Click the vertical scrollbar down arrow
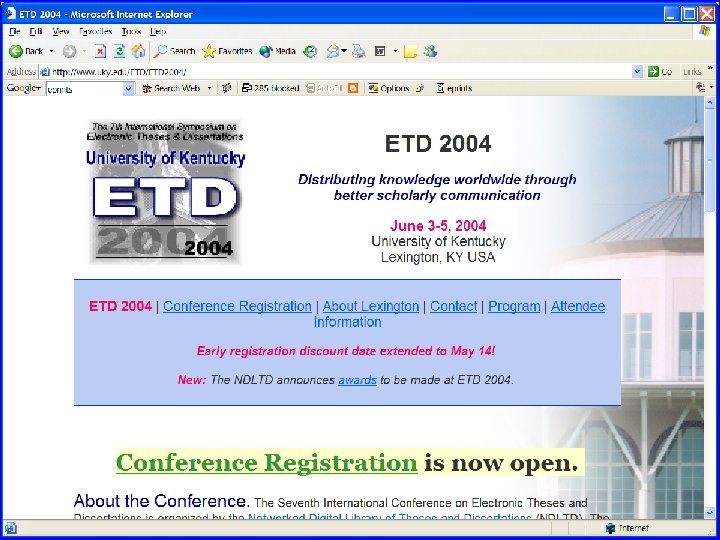 [x=709, y=512]
